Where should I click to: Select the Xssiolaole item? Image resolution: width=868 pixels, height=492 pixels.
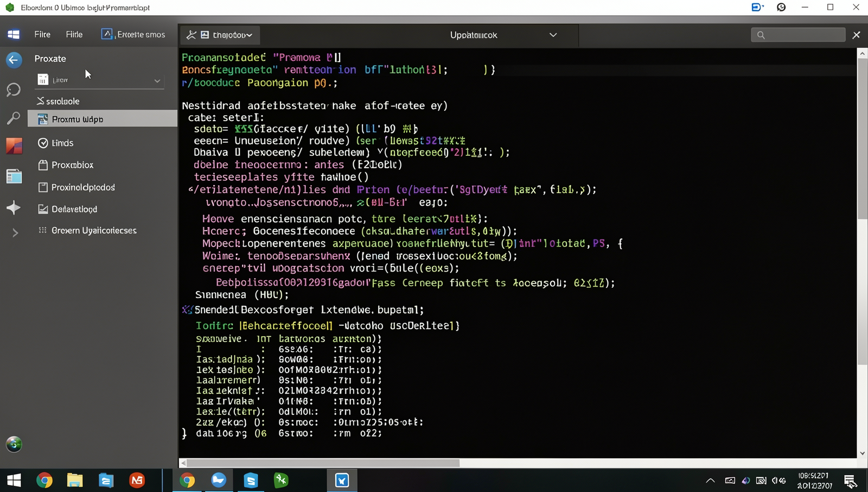click(x=58, y=101)
